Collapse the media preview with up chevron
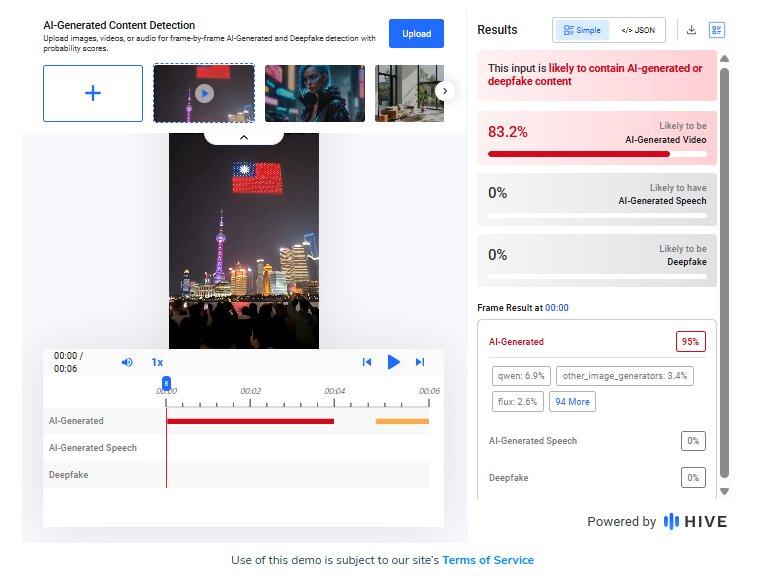This screenshot has width=761, height=579. 243,136
